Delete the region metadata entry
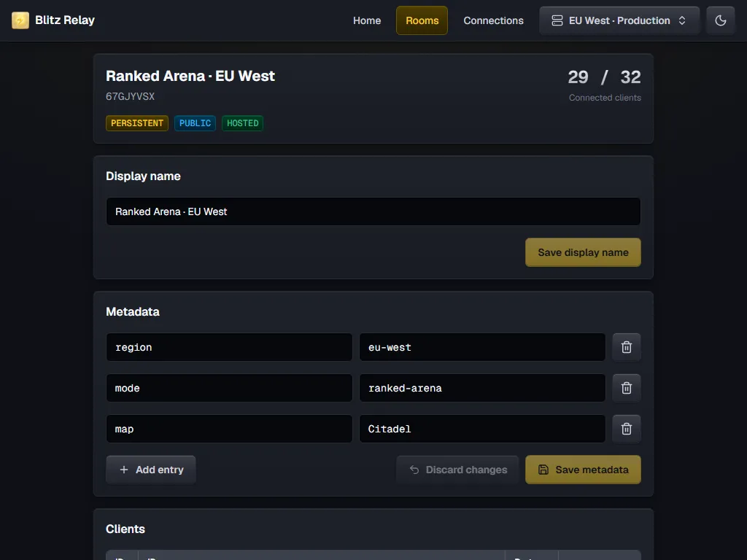 pyautogui.click(x=627, y=347)
